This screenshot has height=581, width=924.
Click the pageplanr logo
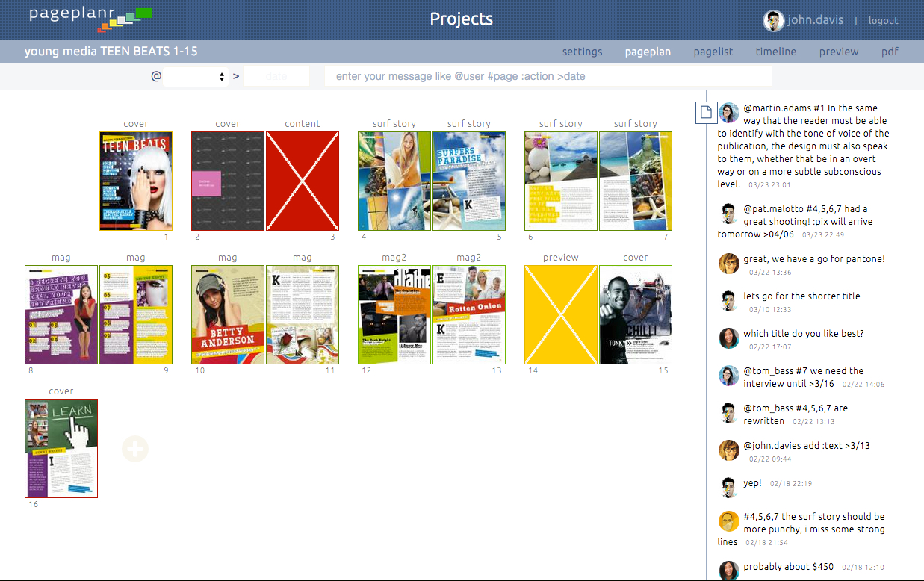90,18
